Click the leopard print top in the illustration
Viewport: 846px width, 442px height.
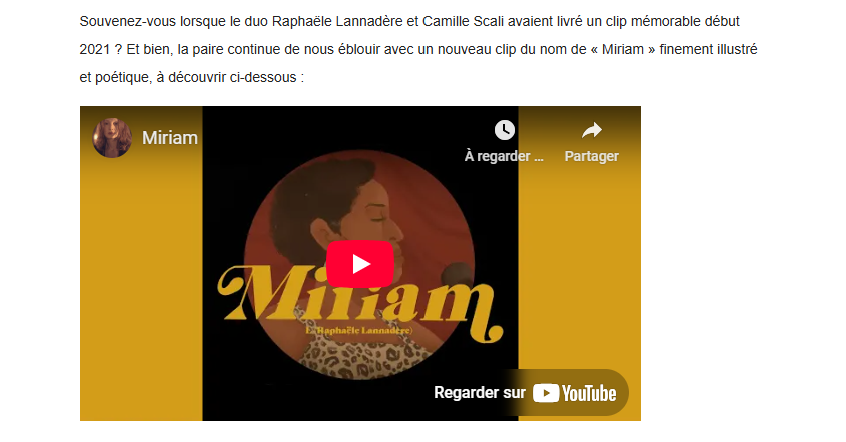pos(360,355)
